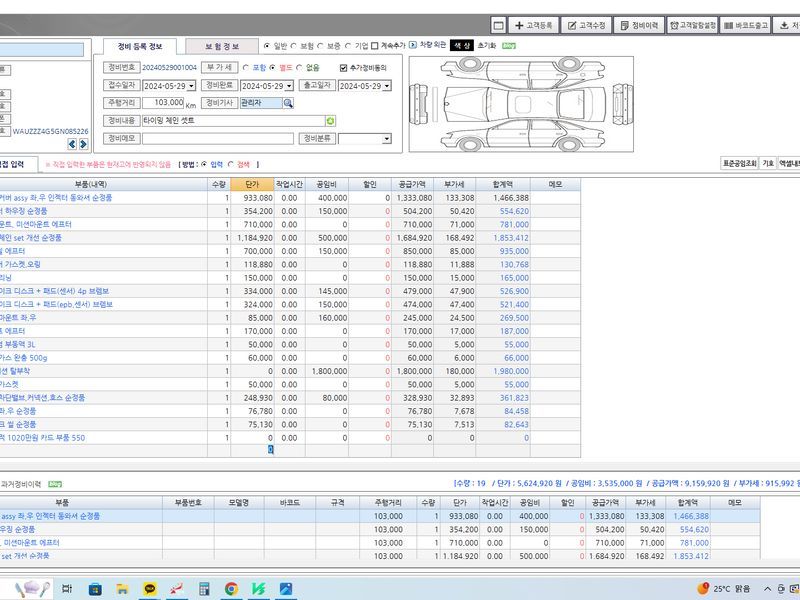Open 고객알람설정 alarm settings
This screenshot has height=600, width=800.
[692, 25]
